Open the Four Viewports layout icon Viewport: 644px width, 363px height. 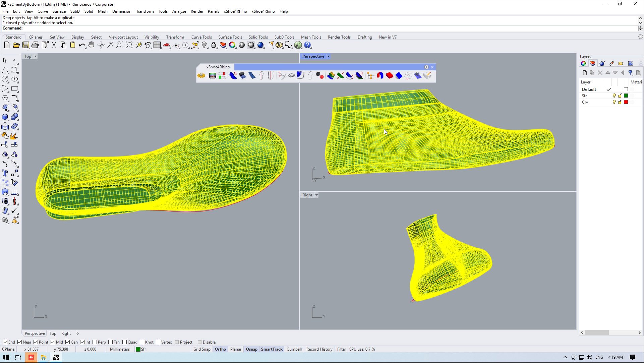[x=157, y=45]
